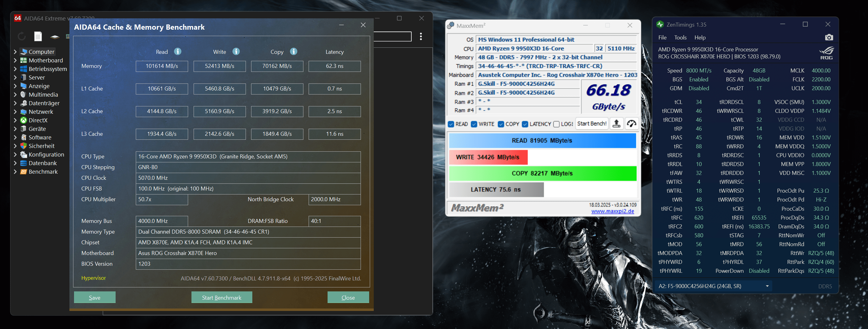
Task: Click the info icon next to Write
Action: [236, 52]
